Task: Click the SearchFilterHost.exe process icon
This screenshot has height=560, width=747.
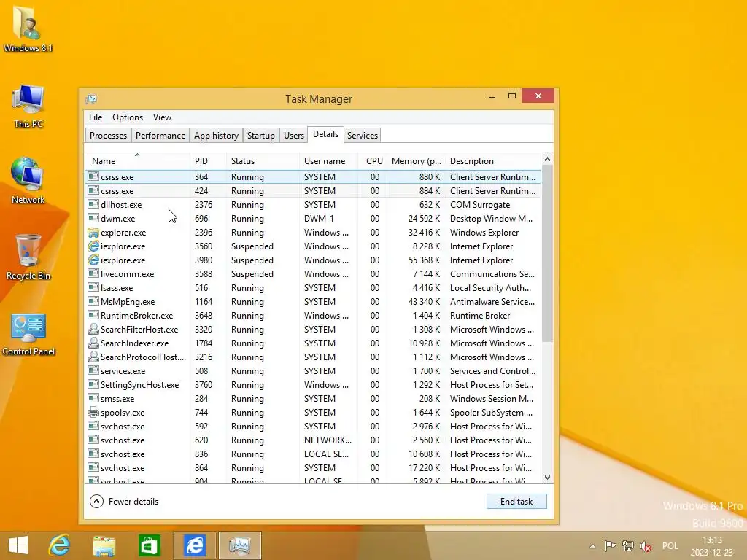Action: [x=93, y=329]
